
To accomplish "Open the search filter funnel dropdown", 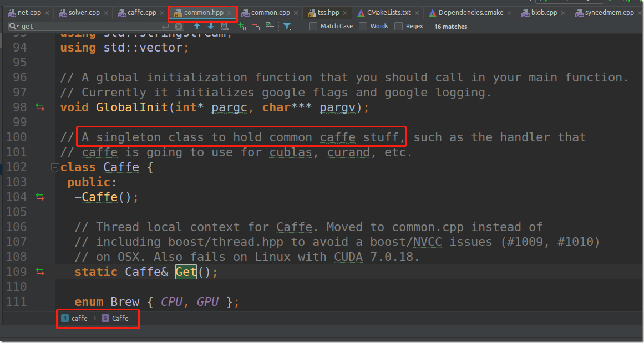I will pos(287,27).
